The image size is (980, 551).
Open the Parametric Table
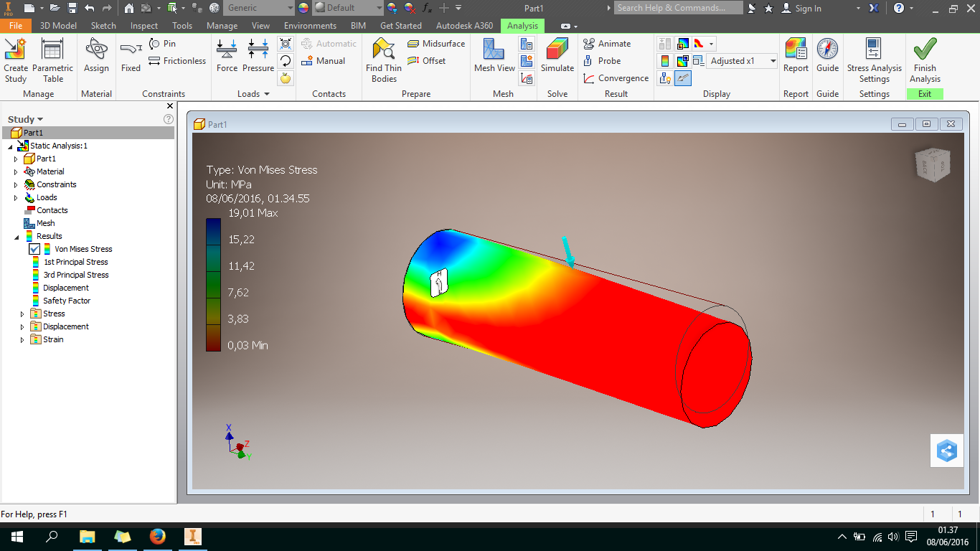52,61
